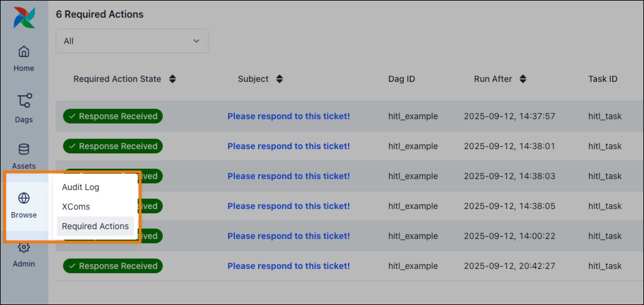Screen dimensions: 644x305
Task: Click the Browse globe icon
Action: (x=24, y=198)
